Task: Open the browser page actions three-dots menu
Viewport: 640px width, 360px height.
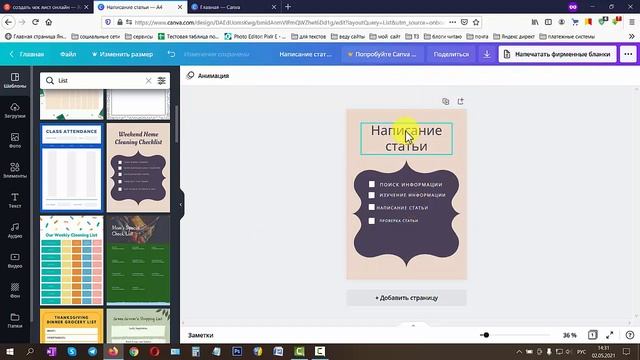Action: (x=452, y=22)
